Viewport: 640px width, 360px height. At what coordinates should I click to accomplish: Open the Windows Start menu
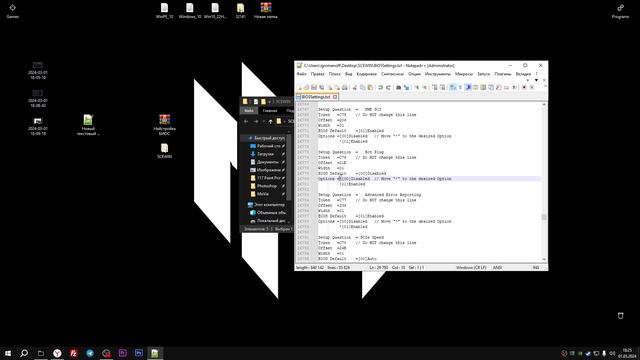click(8, 353)
